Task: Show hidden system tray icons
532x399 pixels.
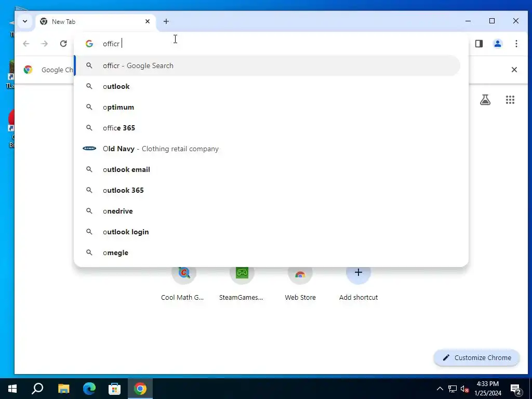Action: point(440,389)
